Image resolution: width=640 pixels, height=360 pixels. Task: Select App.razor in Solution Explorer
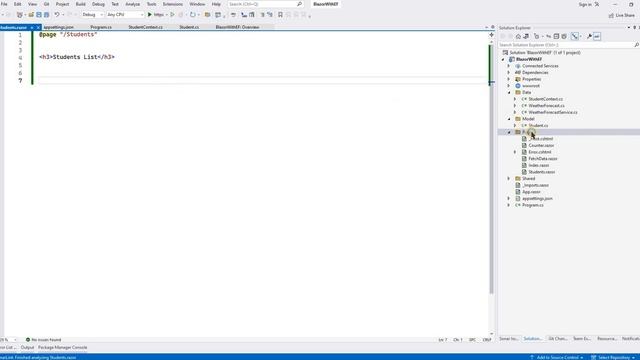point(531,192)
